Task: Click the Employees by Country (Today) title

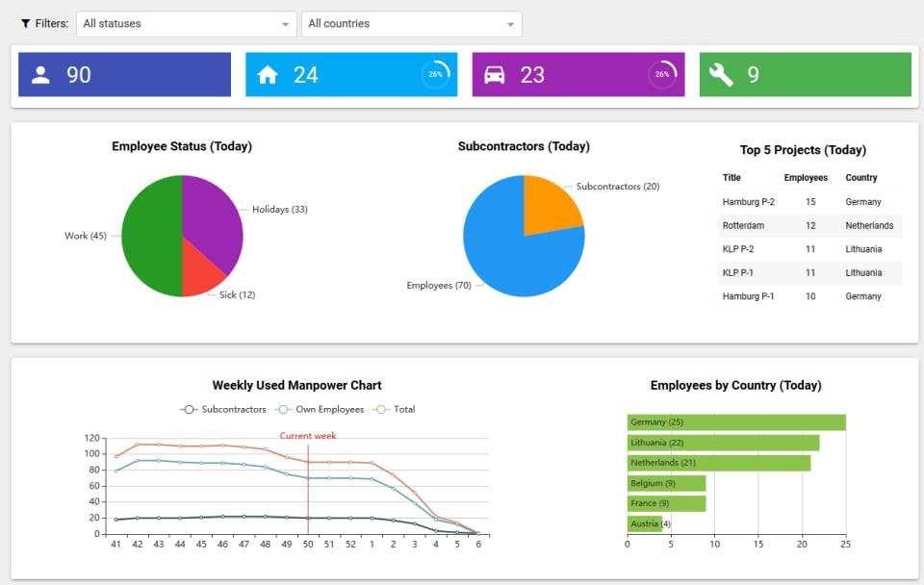Action: pyautogui.click(x=736, y=385)
